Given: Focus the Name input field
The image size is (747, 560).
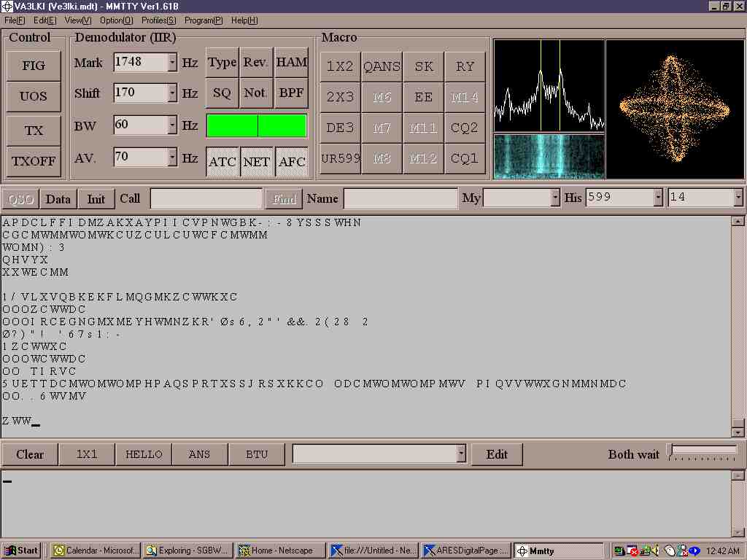Looking at the screenshot, I should point(400,198).
